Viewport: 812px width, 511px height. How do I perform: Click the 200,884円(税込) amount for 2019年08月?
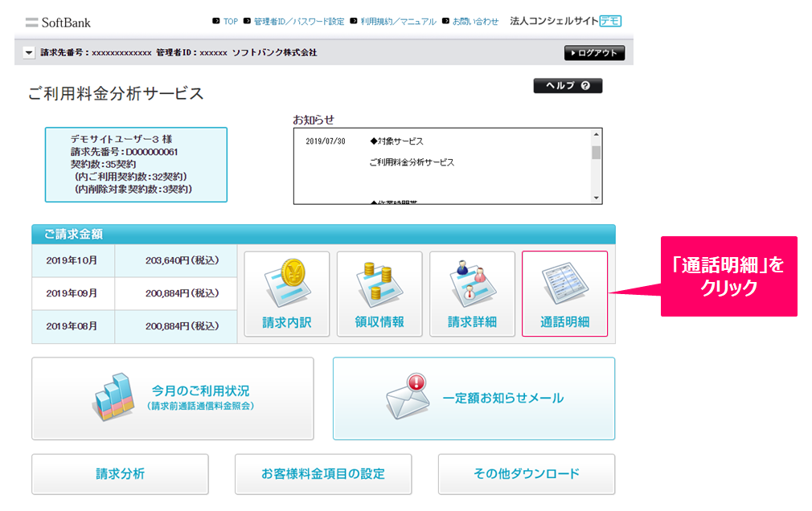[182, 326]
